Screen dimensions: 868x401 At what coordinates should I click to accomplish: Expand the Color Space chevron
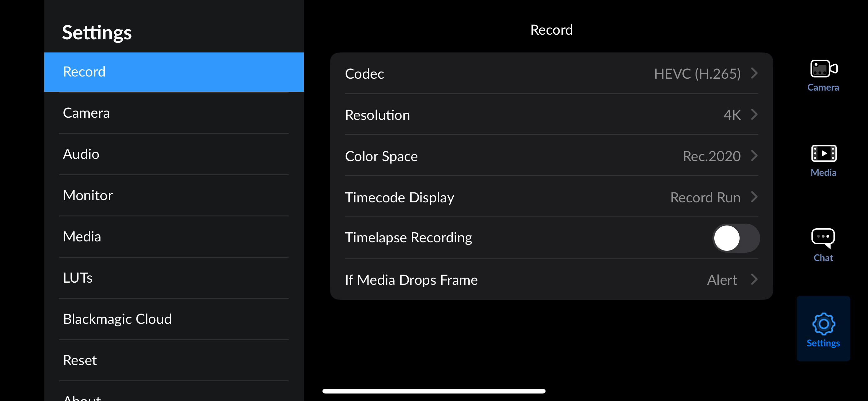pos(755,156)
